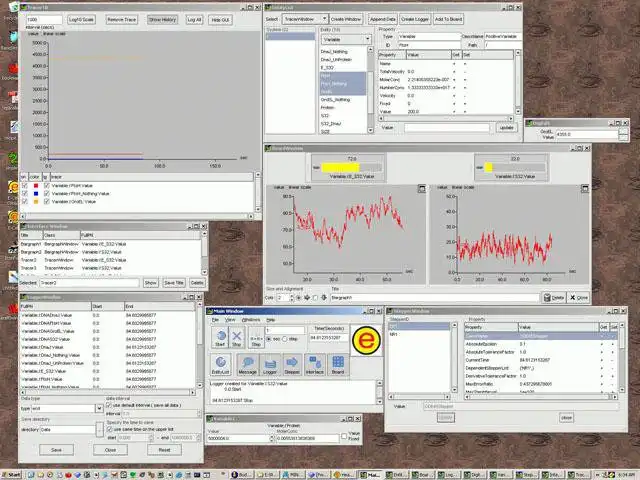
Task: Click Append Data button in EntityList
Action: tap(382, 19)
